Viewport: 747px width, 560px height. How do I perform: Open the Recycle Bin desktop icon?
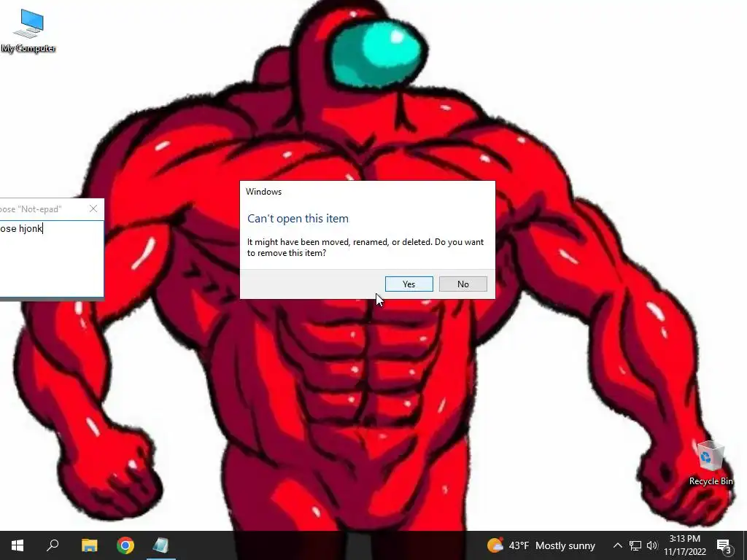(711, 463)
